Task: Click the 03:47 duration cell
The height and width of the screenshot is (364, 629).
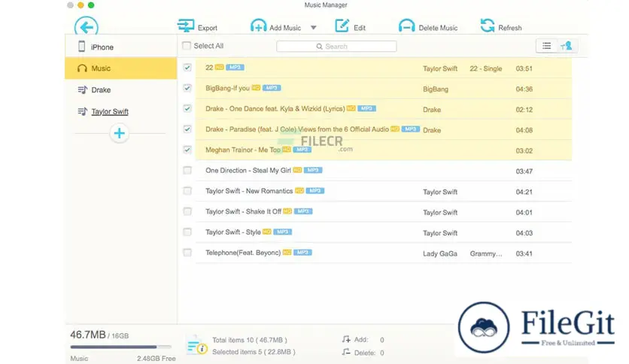Action: pos(524,171)
